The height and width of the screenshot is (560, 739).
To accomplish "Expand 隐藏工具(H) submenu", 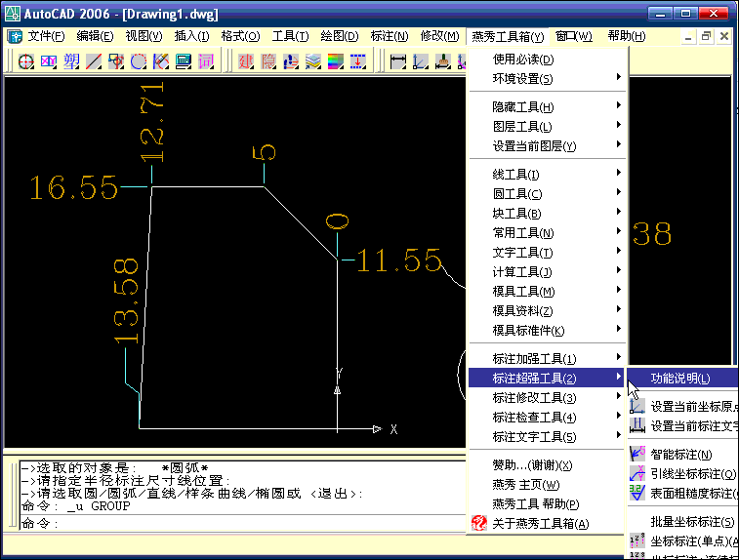I will (548, 107).
